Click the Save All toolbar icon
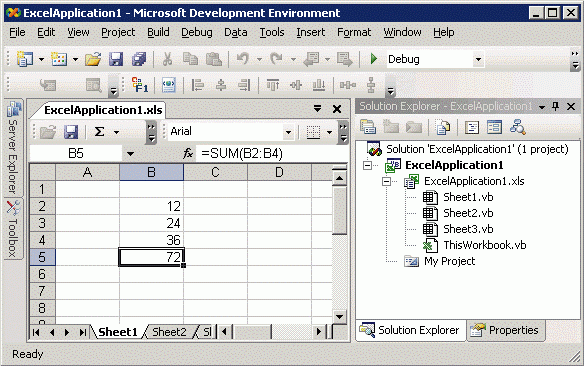Viewport: 584px width, 366px height. coord(139,59)
